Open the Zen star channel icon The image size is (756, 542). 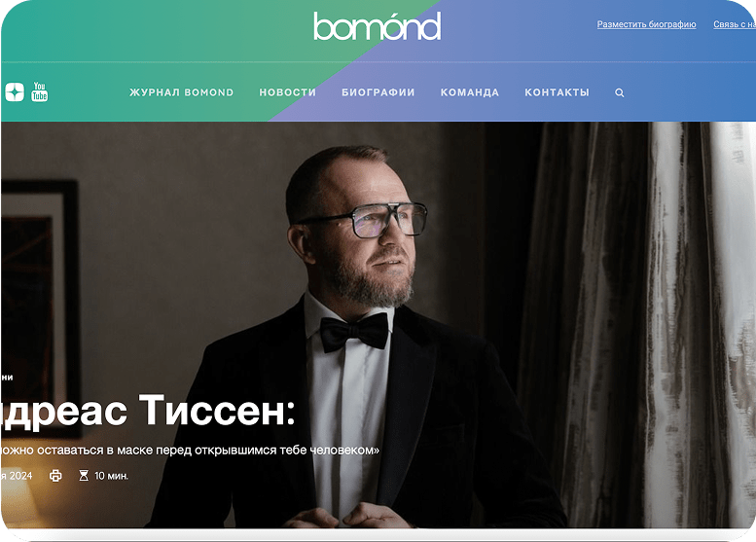15,91
